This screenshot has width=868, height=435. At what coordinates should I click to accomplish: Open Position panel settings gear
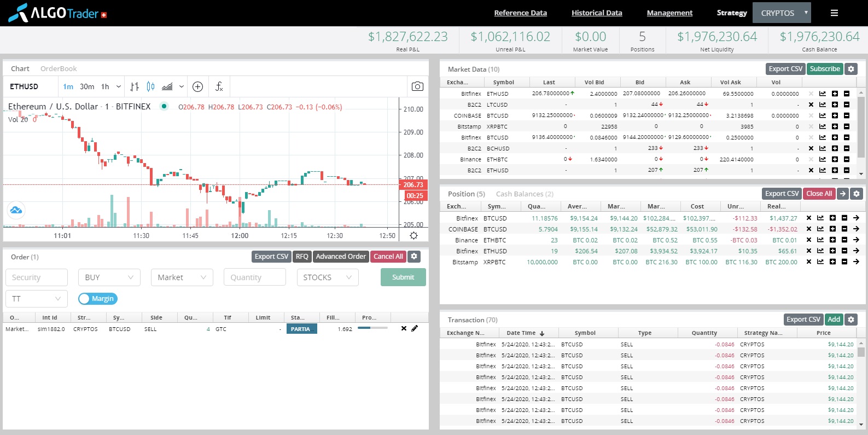pos(857,194)
